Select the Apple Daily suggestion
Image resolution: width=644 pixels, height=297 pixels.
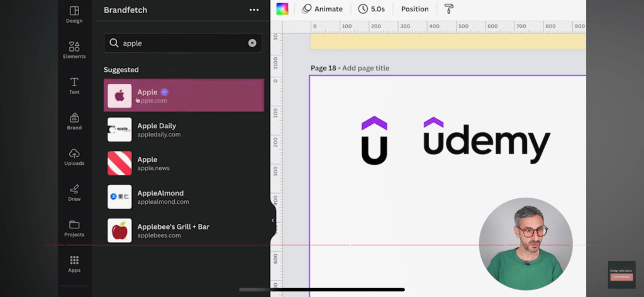pyautogui.click(x=184, y=130)
